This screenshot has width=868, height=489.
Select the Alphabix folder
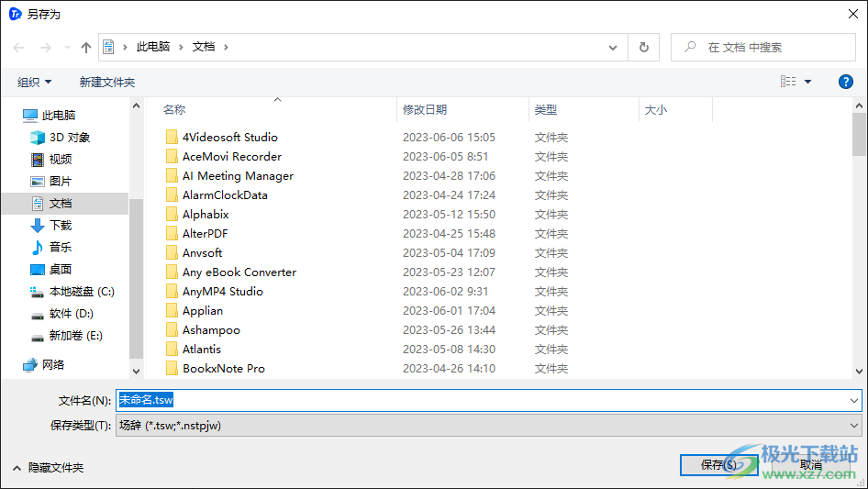tap(197, 215)
